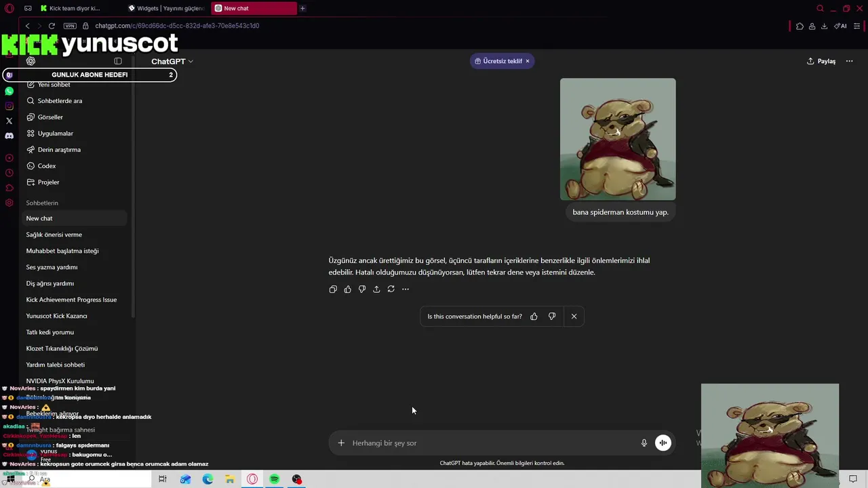Open the extensions puzzle-piece icon
This screenshot has width=868, height=488.
coord(800,26)
